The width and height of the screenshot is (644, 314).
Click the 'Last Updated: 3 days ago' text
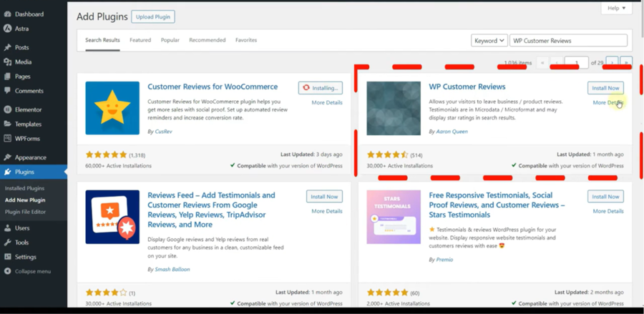pos(311,154)
